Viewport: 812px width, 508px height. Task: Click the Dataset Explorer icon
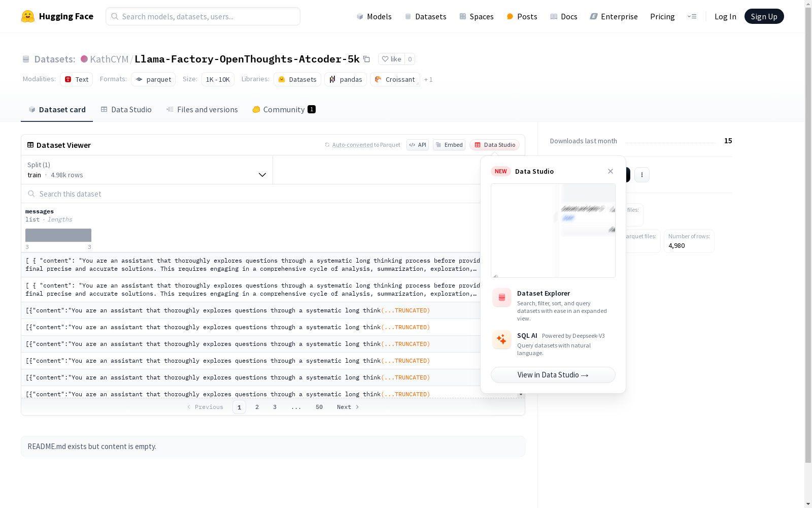(x=502, y=298)
